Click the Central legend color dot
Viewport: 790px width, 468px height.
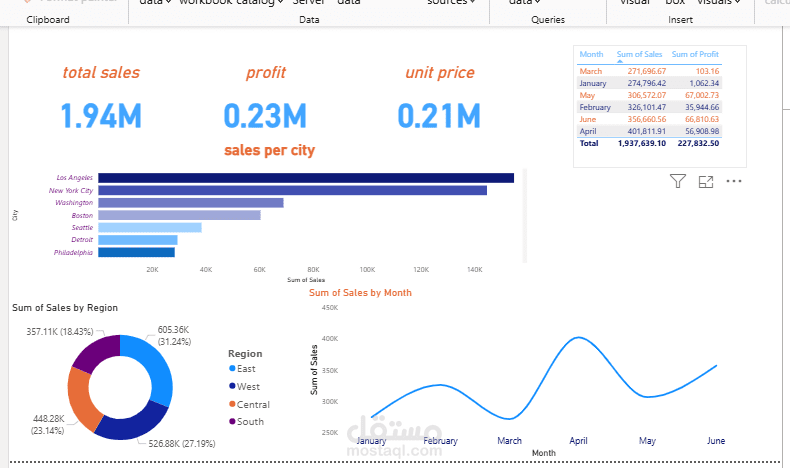coord(232,404)
